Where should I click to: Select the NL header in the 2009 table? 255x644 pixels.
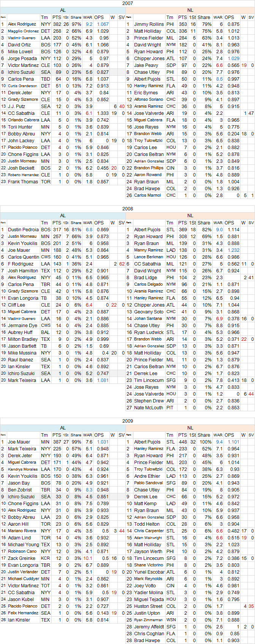tap(190, 428)
